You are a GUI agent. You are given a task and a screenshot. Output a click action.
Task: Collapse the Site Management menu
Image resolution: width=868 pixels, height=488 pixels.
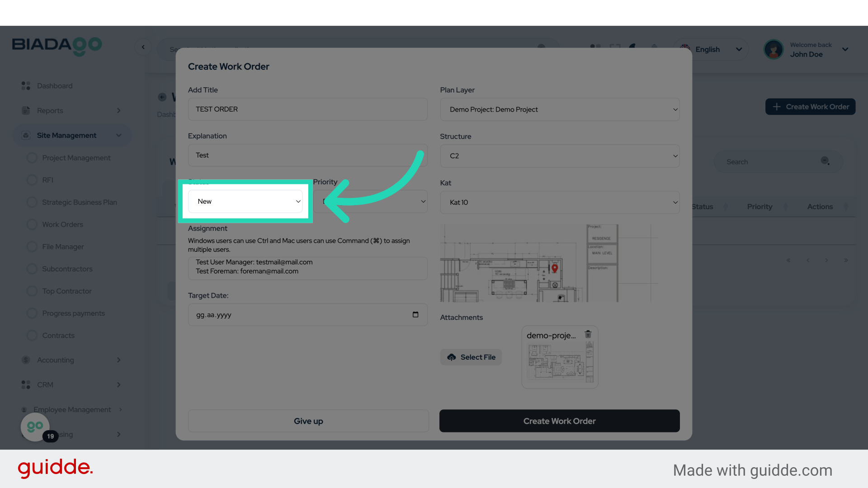click(x=118, y=136)
